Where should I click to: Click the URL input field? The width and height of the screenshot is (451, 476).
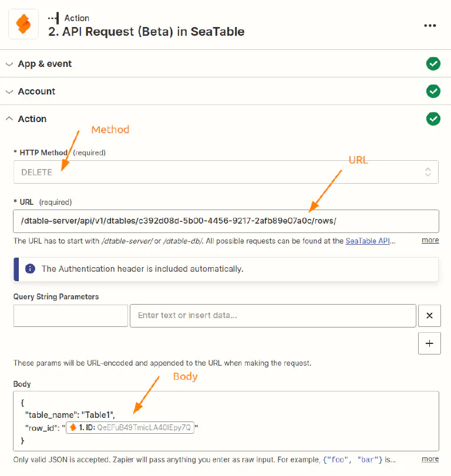(225, 221)
